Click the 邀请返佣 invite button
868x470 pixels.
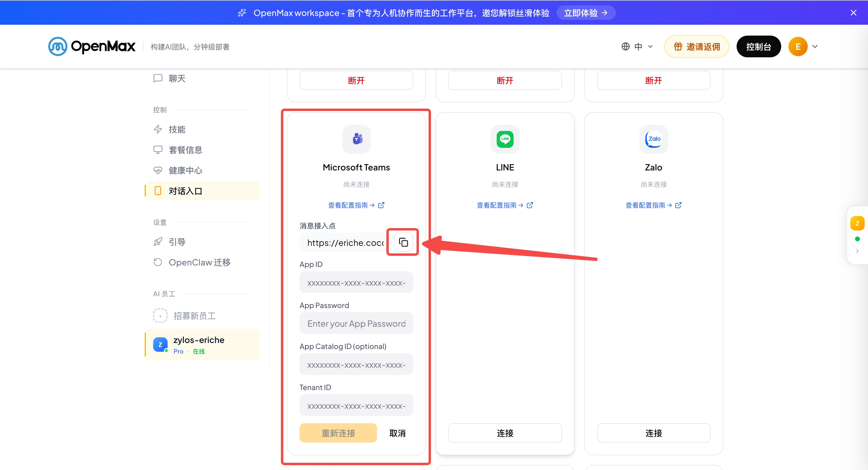point(697,46)
